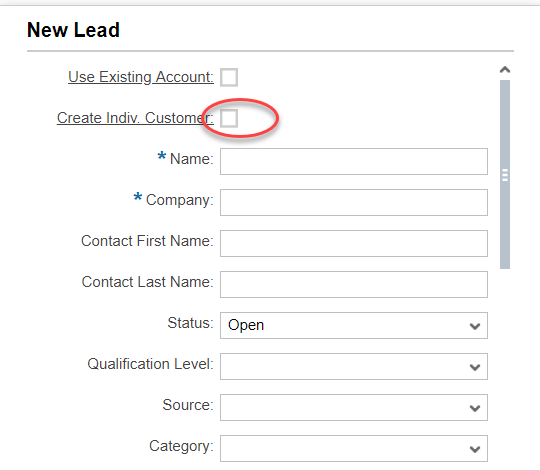
Task: Click the New Lead heading
Action: pos(73,30)
